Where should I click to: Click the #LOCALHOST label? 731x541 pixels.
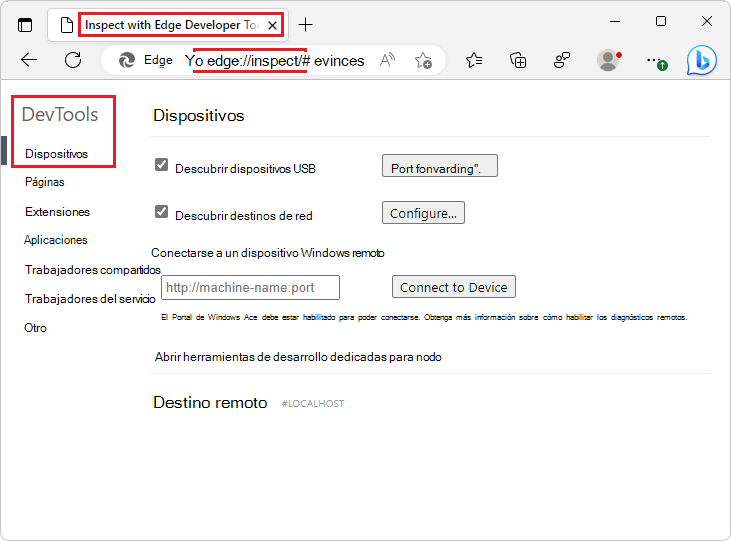point(313,404)
